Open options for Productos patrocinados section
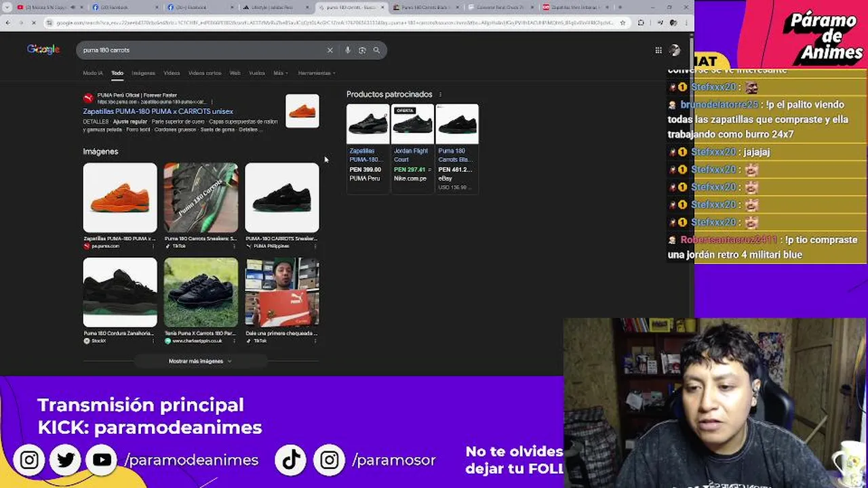This screenshot has width=868, height=488. pos(440,95)
